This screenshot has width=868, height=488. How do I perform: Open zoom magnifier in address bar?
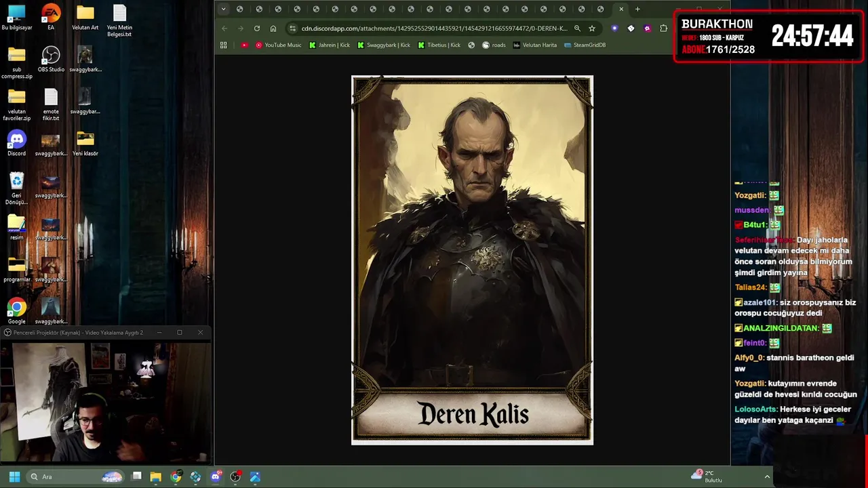577,28
